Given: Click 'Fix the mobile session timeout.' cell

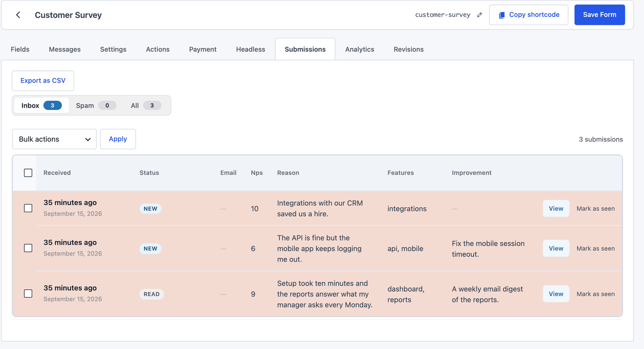Looking at the screenshot, I should 488,249.
